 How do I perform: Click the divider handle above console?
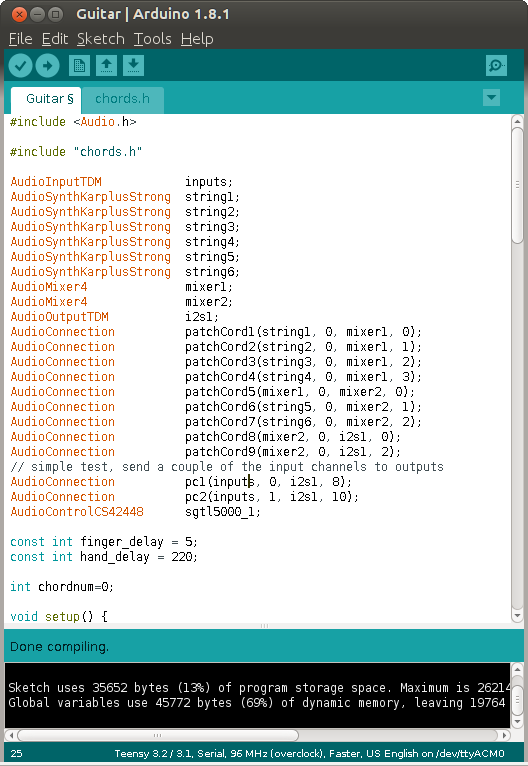click(x=264, y=626)
